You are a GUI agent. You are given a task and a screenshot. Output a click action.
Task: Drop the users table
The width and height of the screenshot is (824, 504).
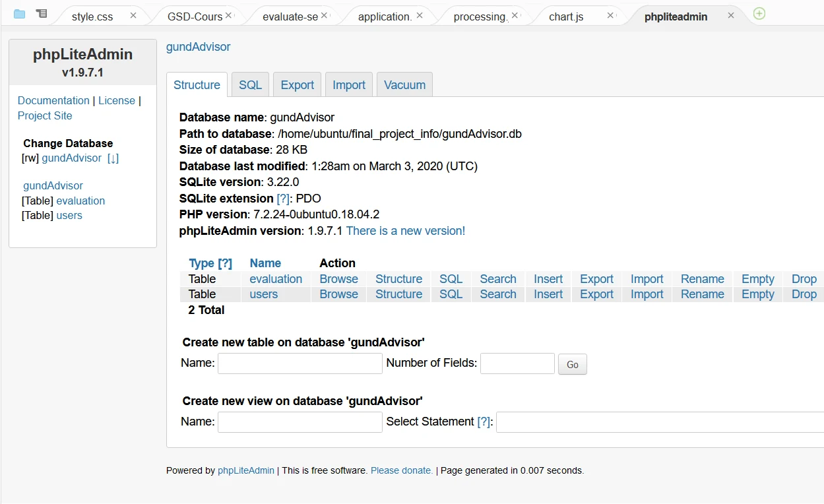pos(804,294)
